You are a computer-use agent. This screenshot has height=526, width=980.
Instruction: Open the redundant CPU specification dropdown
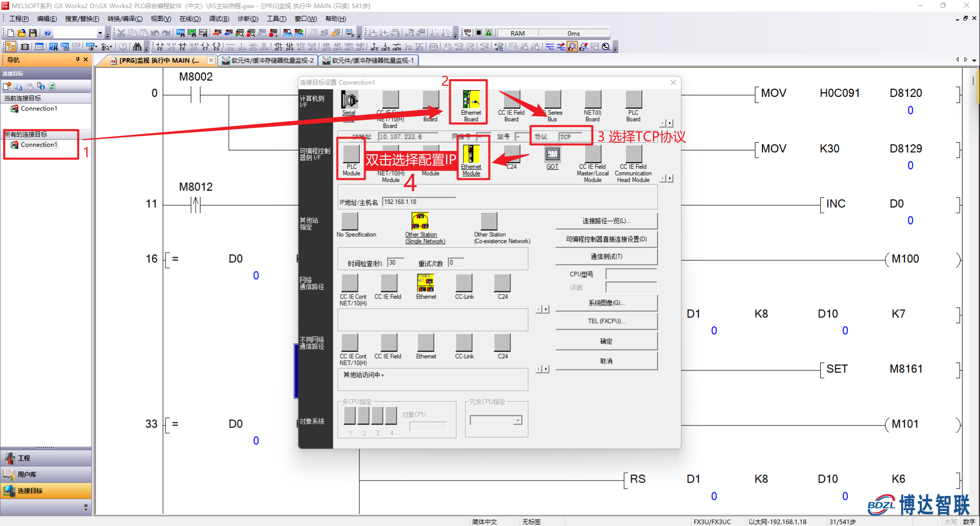[518, 420]
